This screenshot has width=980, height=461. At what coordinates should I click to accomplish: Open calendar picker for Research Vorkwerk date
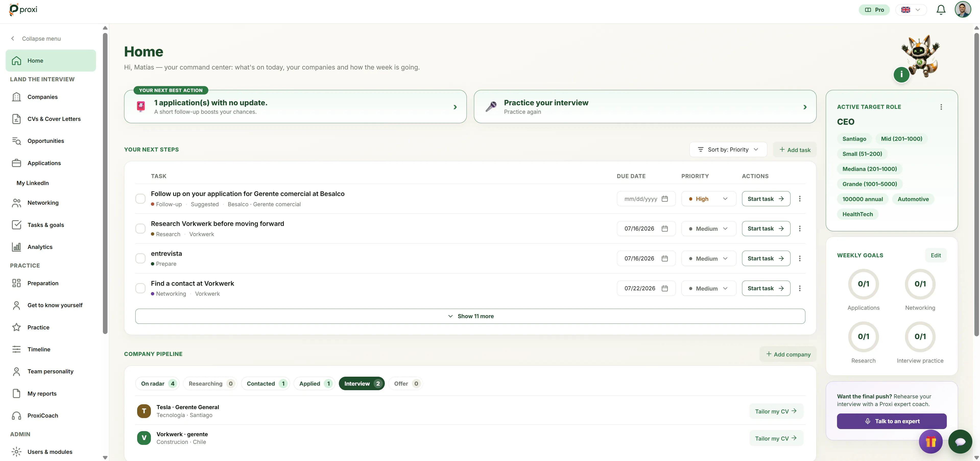pos(665,228)
